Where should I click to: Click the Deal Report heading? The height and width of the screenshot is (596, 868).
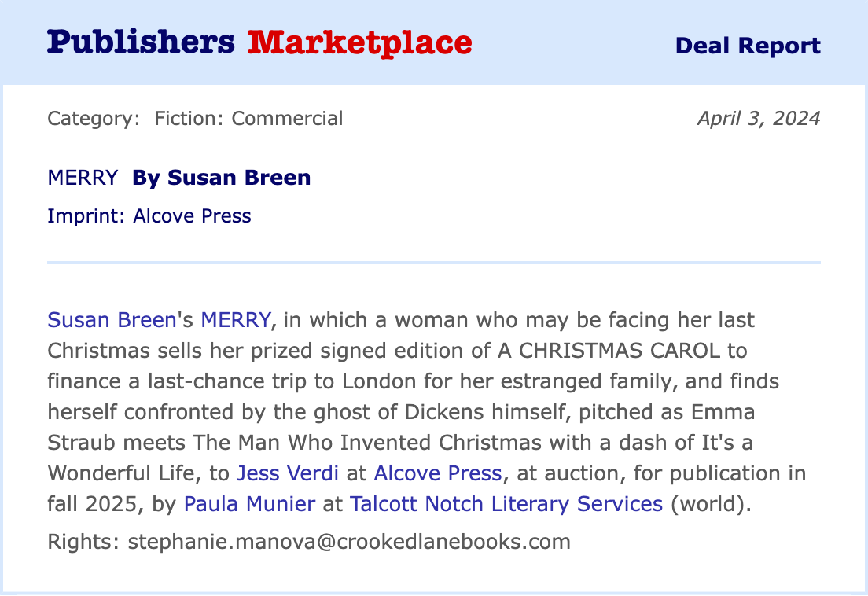[748, 46]
